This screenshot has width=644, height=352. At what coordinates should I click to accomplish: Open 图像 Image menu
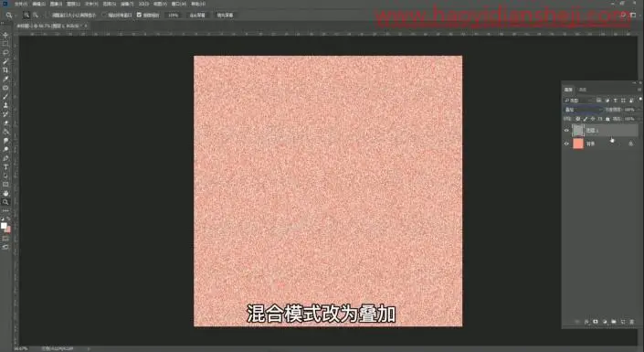coord(56,4)
